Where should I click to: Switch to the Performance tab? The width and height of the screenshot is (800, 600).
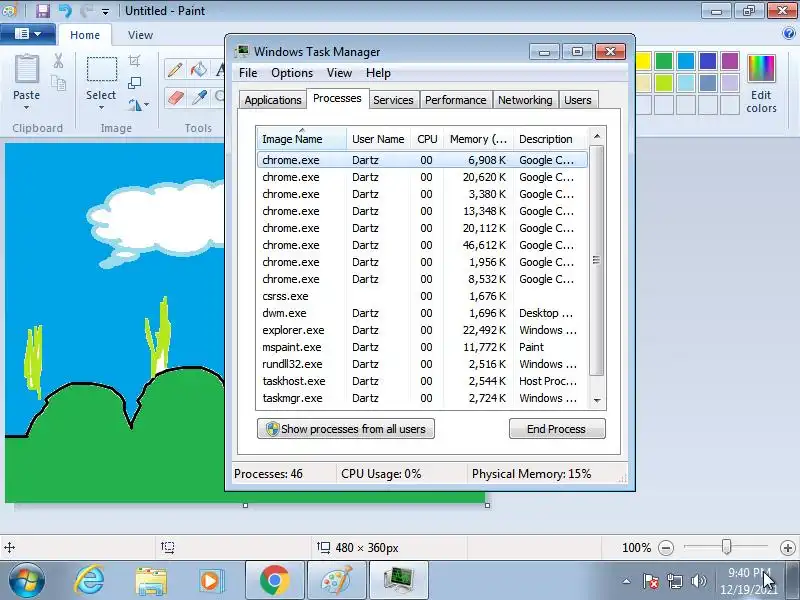(455, 100)
